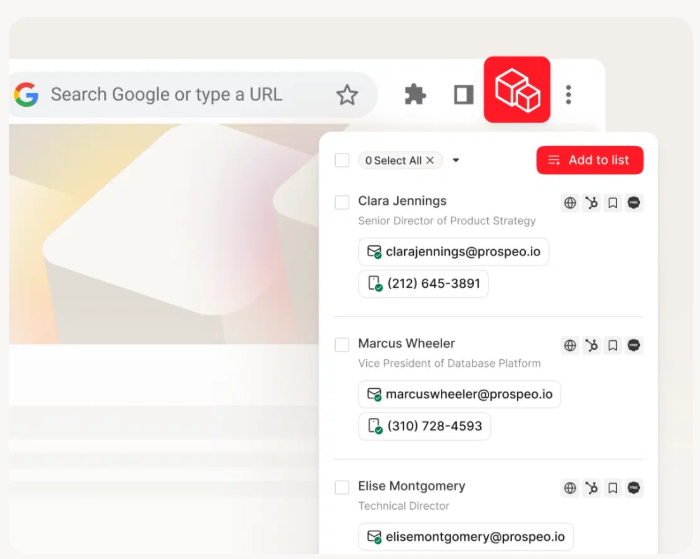Open the globe icon for Marcus Wheeler
The height and width of the screenshot is (559, 700).
(570, 346)
